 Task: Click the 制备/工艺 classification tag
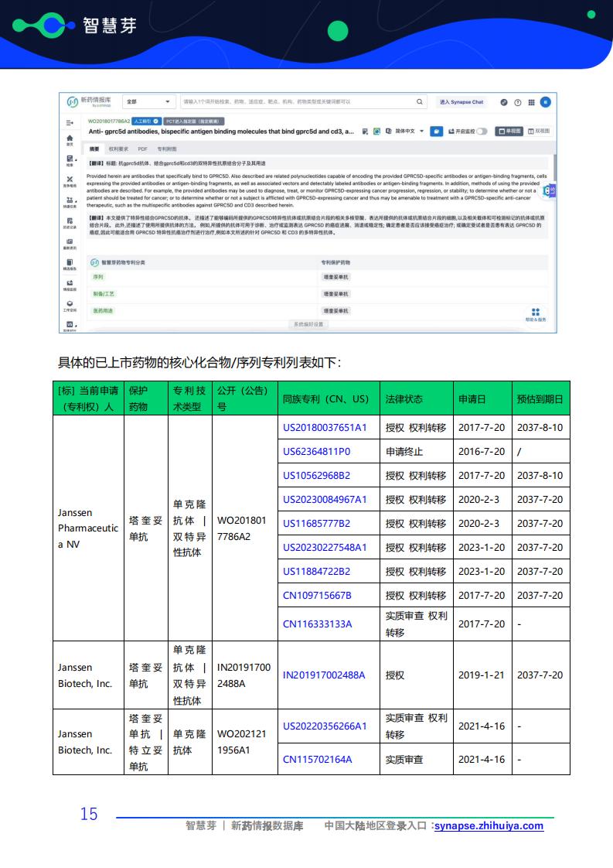point(104,294)
